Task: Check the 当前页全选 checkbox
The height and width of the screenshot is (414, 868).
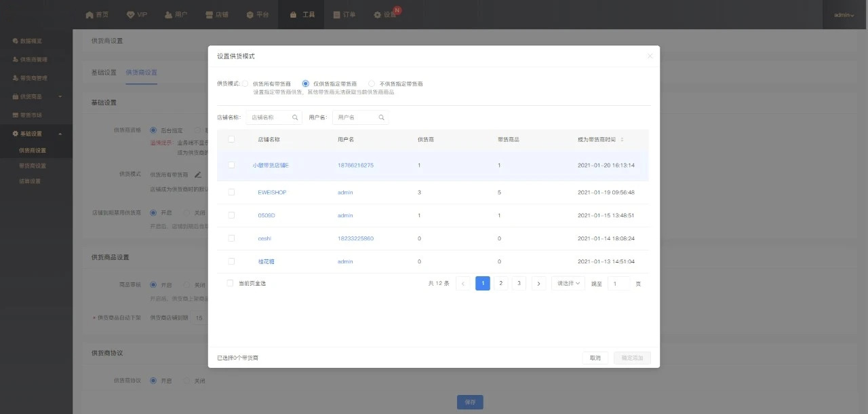Action: tap(231, 283)
